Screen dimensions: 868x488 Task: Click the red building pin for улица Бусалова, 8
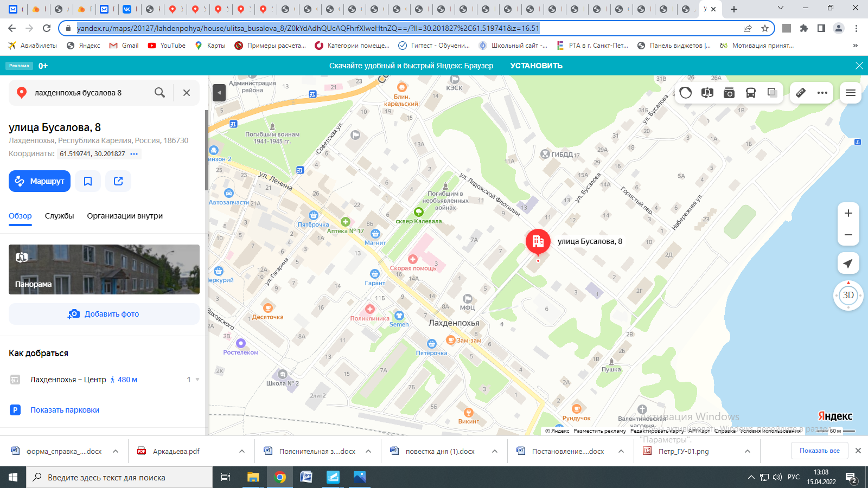(x=538, y=242)
